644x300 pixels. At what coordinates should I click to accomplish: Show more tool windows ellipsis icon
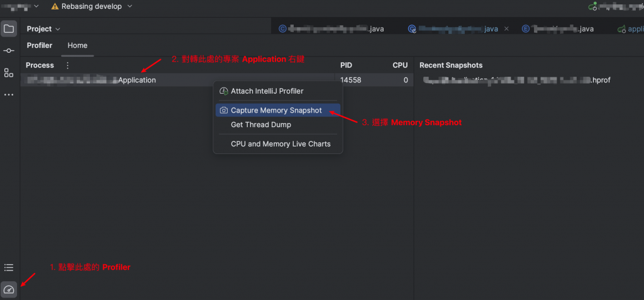(x=9, y=95)
